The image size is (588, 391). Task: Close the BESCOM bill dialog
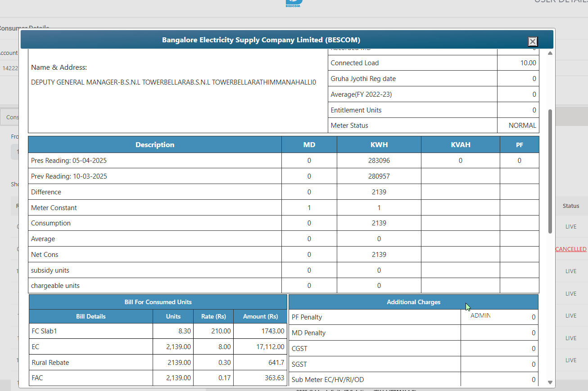(533, 41)
